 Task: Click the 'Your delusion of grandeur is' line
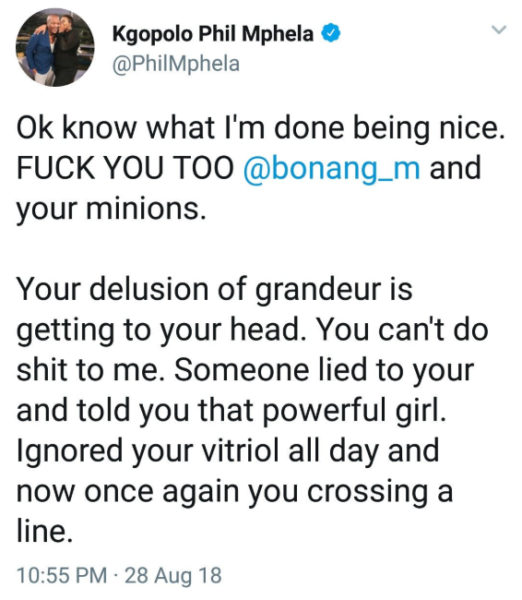[214, 290]
